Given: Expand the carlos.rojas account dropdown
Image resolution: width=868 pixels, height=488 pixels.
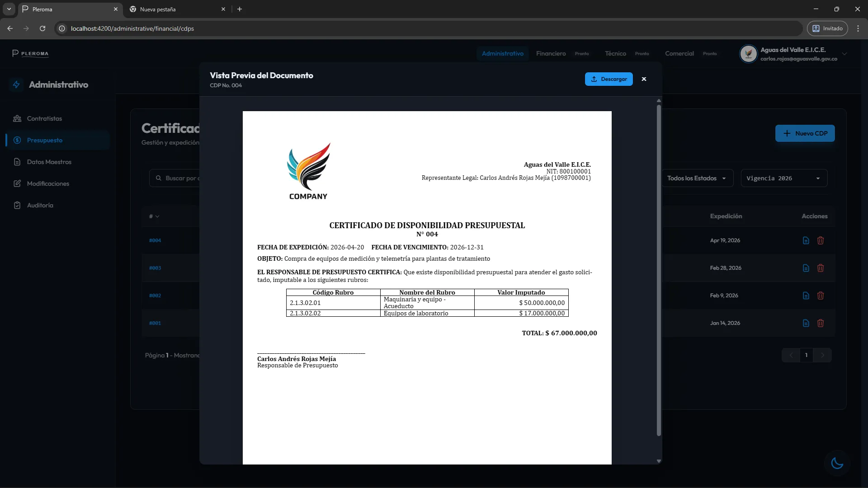Looking at the screenshot, I should pos(844,53).
